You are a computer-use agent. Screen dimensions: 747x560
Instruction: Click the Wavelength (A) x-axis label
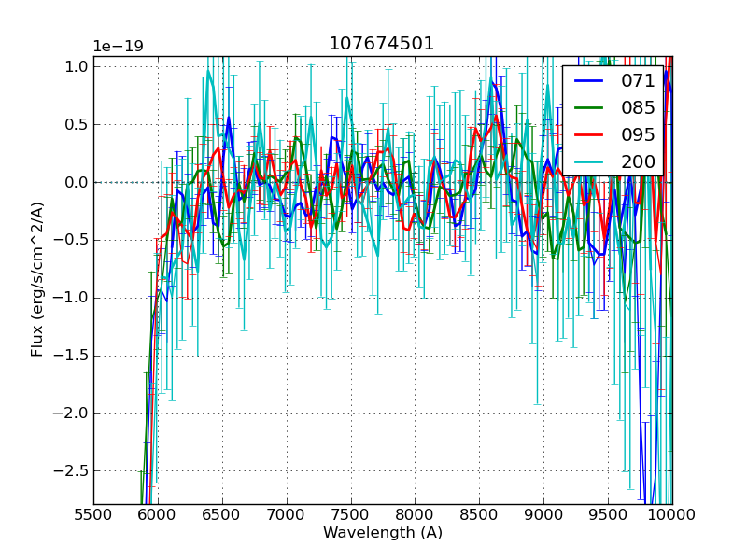(382, 533)
